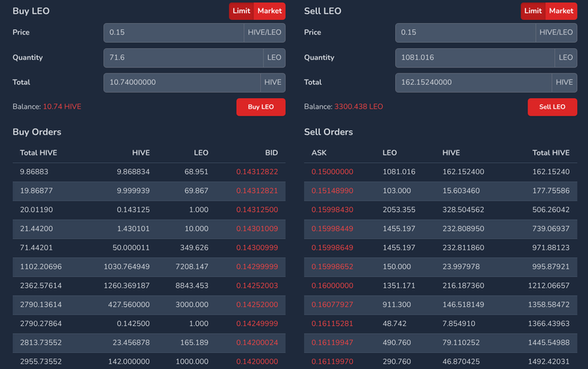Click bid price 0.14252003
Screen dimensions: 588x369
257,286
